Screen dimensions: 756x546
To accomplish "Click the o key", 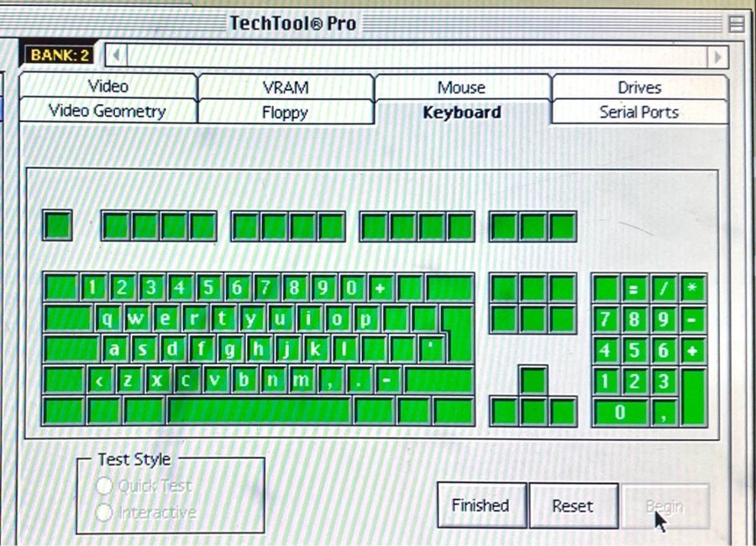I will click(x=337, y=319).
